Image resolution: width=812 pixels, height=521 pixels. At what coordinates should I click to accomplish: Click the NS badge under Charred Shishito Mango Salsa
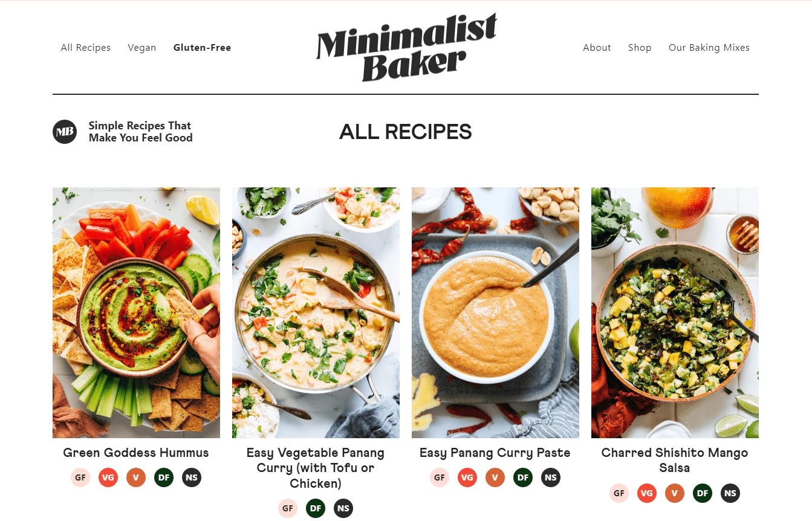(730, 493)
